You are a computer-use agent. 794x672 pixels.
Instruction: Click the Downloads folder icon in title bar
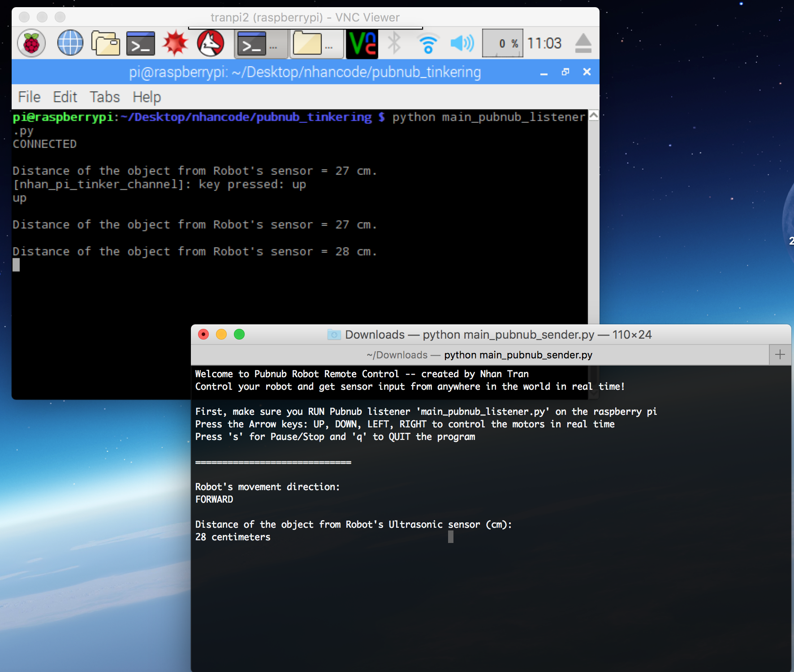point(334,335)
